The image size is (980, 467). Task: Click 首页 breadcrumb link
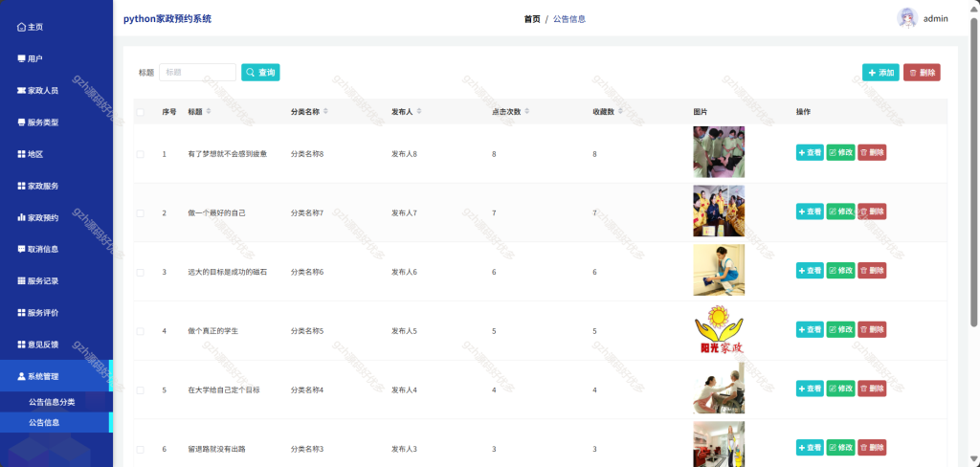pyautogui.click(x=532, y=19)
